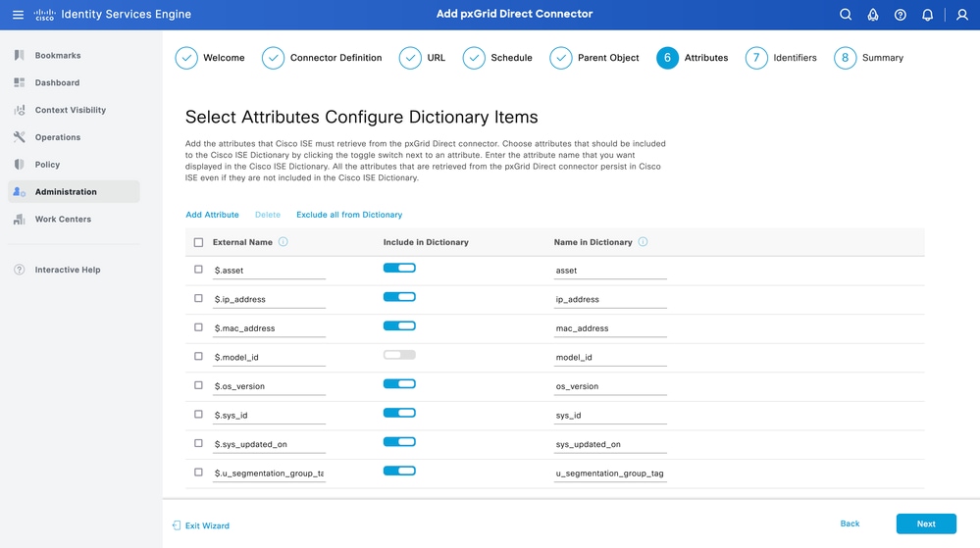Open the search magnifier icon
This screenshot has width=980, height=548.
tap(845, 15)
